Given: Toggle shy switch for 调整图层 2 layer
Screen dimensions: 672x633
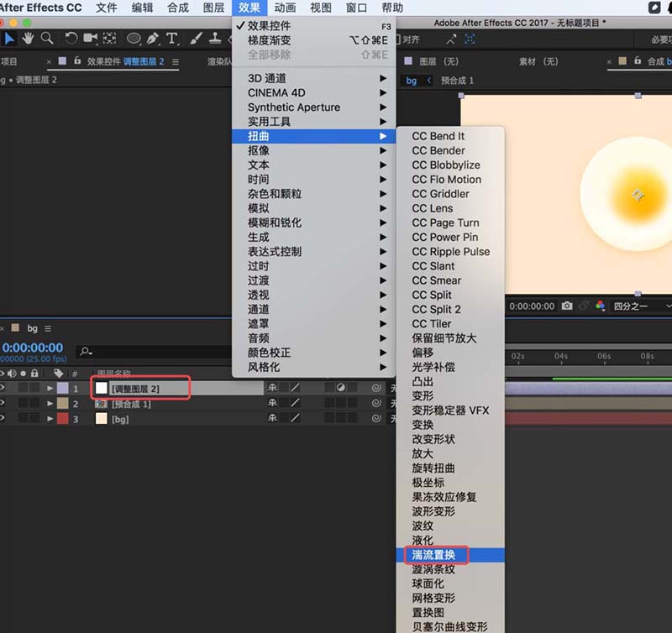Looking at the screenshot, I should click(272, 388).
